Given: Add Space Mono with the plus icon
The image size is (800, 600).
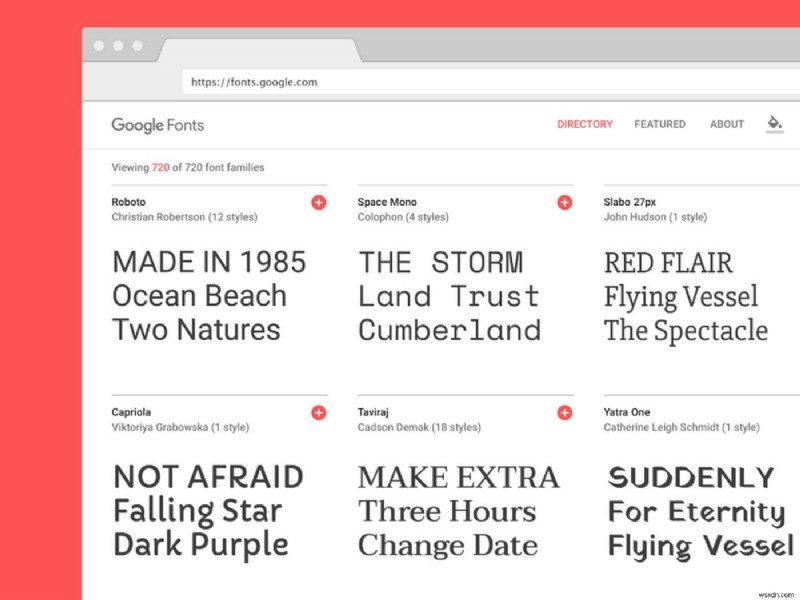Looking at the screenshot, I should [565, 202].
